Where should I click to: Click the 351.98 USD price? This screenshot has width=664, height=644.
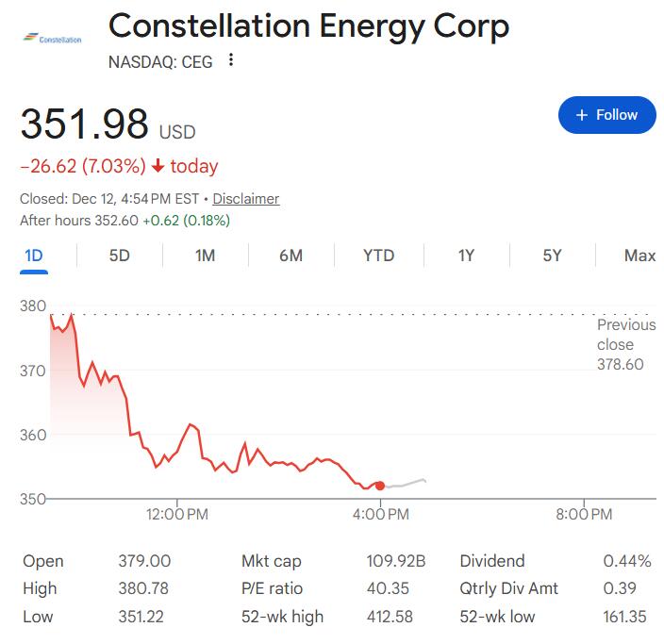pyautogui.click(x=108, y=126)
